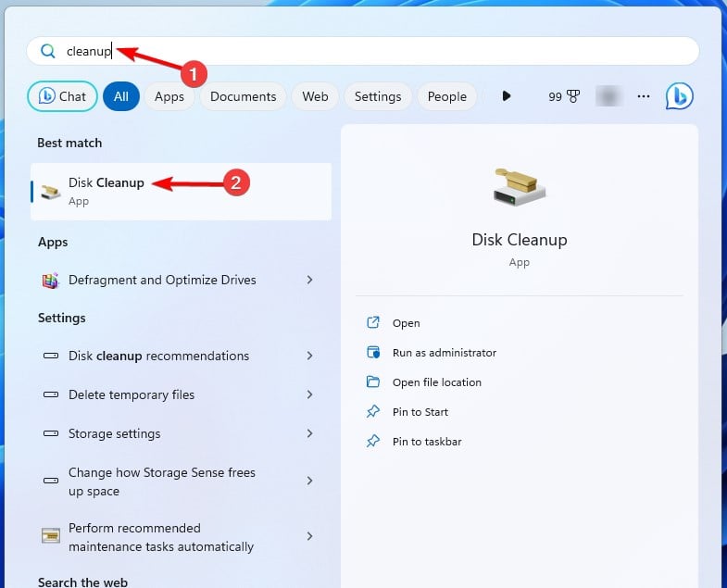The image size is (727, 588).
Task: Click Storage settings drive icon
Action: (51, 433)
